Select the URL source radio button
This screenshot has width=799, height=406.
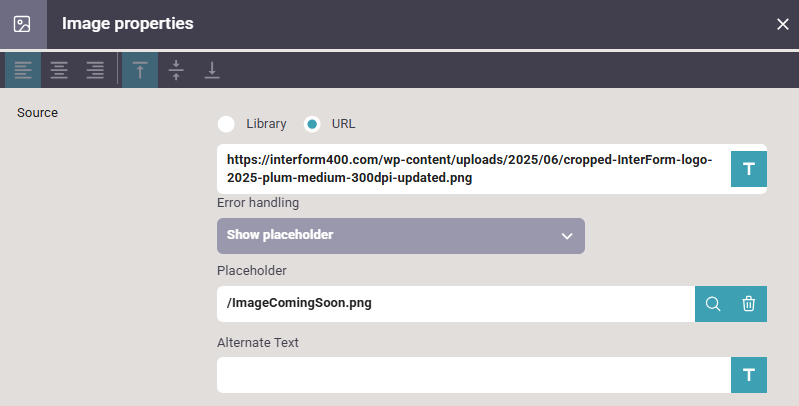(313, 124)
